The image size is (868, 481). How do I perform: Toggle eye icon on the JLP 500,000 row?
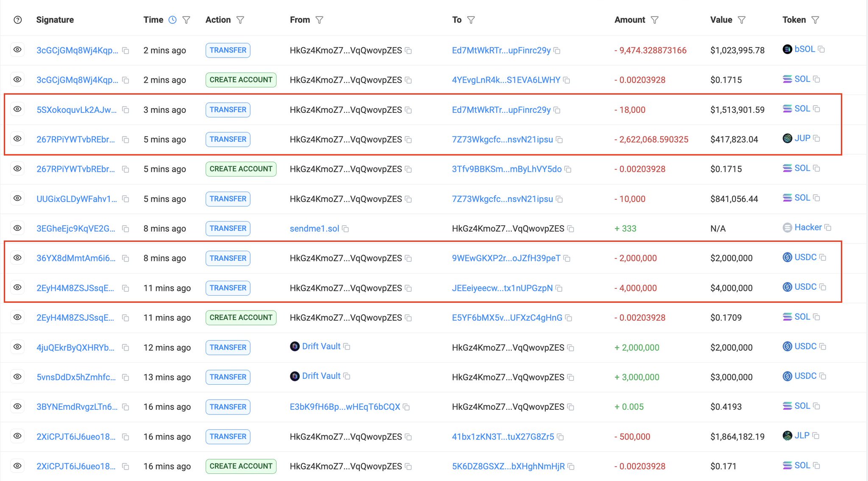[17, 436]
